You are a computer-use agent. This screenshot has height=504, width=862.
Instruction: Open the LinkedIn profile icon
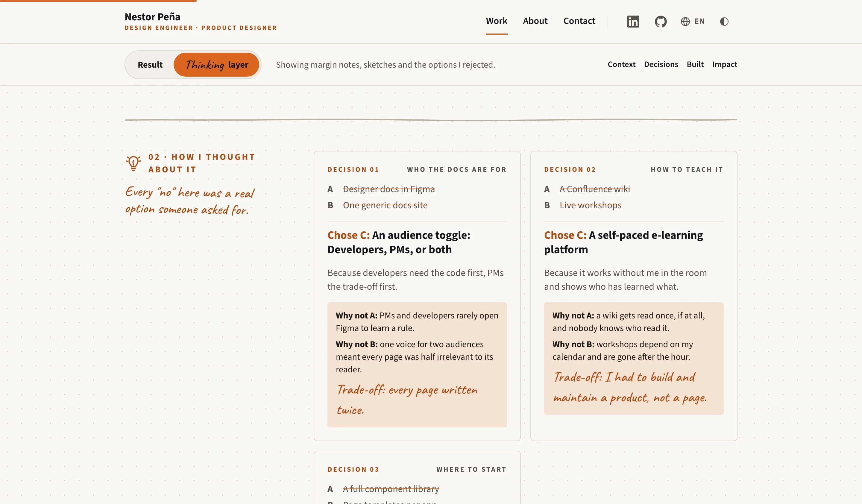633,22
